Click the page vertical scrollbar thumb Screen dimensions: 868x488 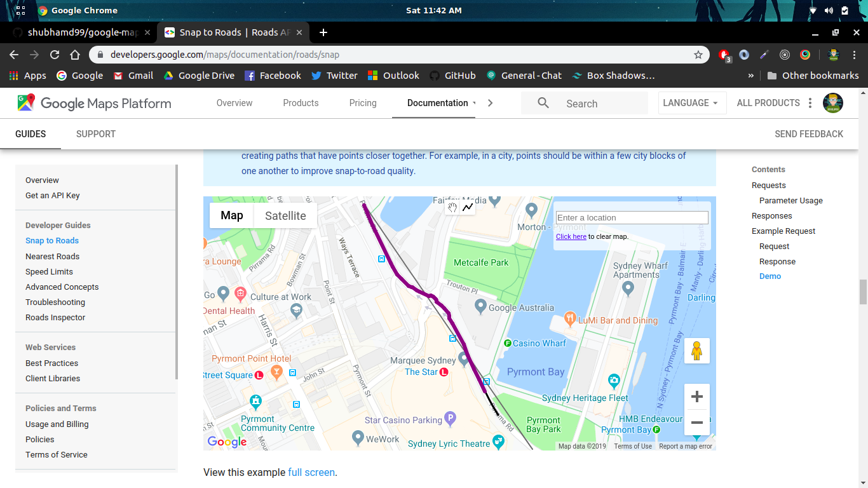tap(863, 292)
